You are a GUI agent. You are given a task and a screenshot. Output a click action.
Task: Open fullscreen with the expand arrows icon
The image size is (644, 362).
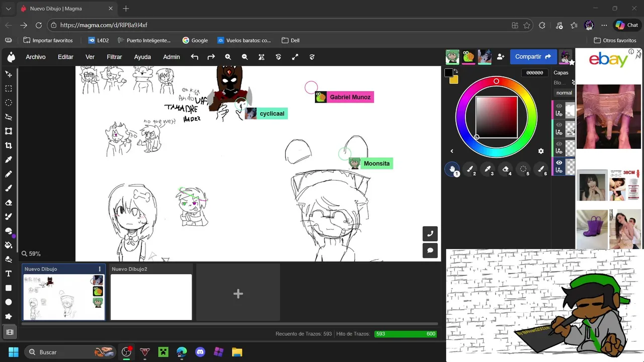pos(295,57)
